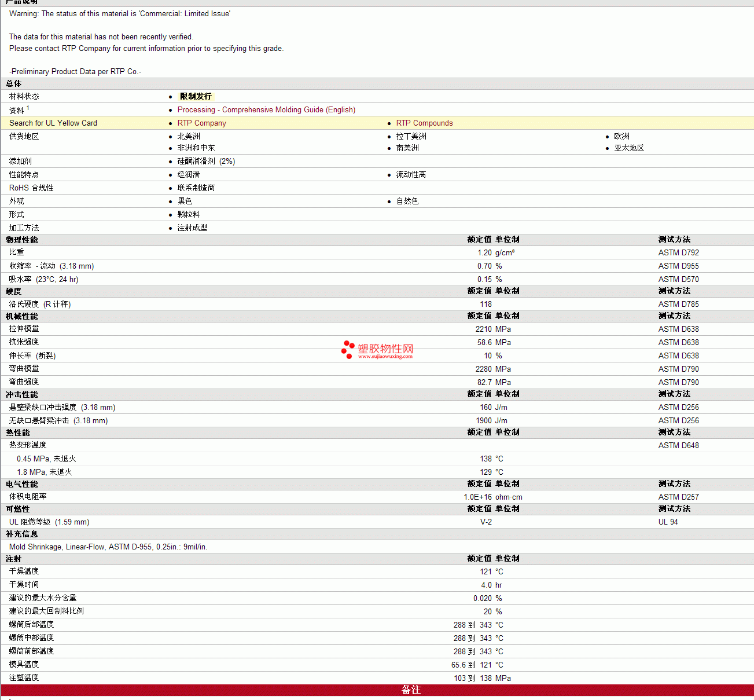Click the red 备注 notes header bar
The image size is (754, 700).
[377, 690]
